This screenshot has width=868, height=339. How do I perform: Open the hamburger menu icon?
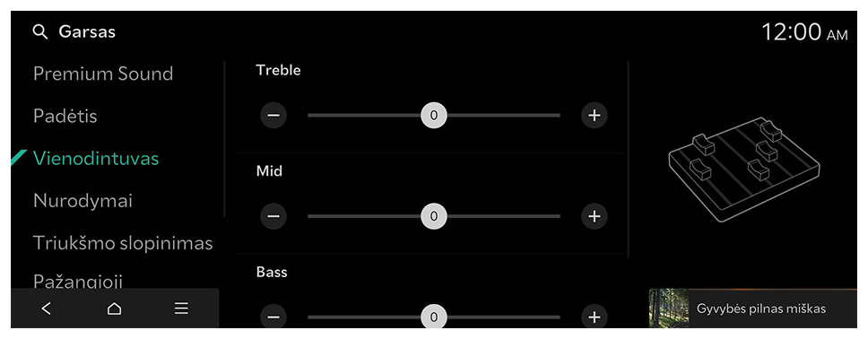(181, 309)
